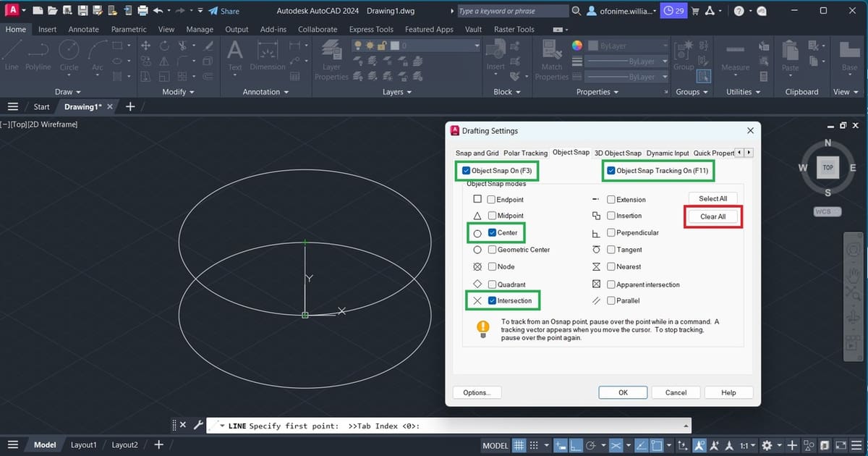The height and width of the screenshot is (456, 868).
Task: Click the New drawing icon in Quick Access
Action: [38, 11]
